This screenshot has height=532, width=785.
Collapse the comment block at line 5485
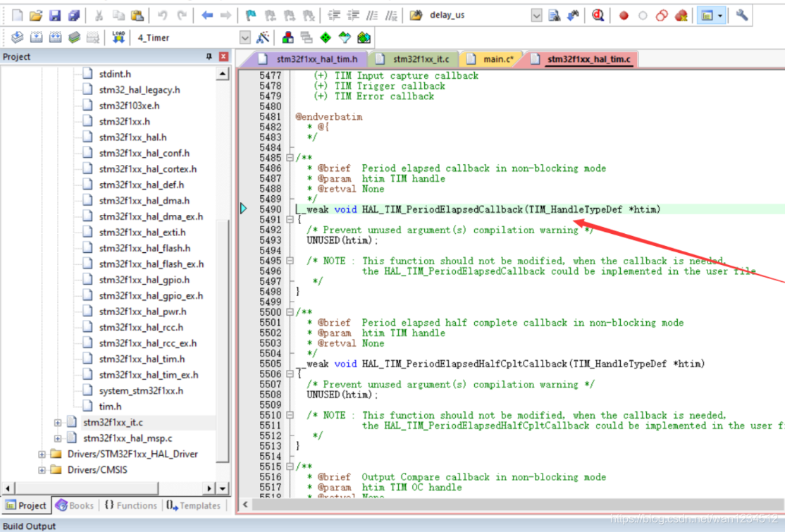coord(290,158)
